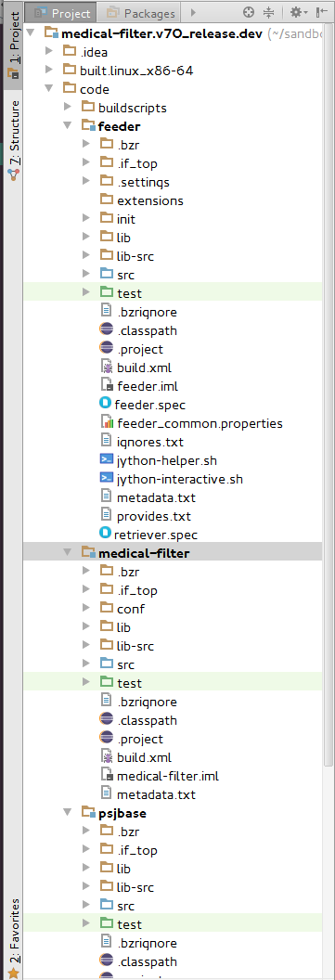Click the green test folder icon under feeder
The width and height of the screenshot is (335, 980).
click(x=106, y=292)
